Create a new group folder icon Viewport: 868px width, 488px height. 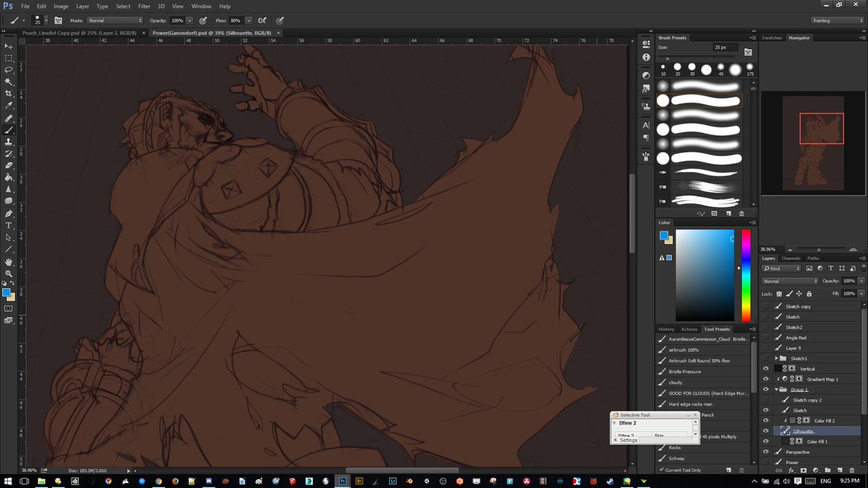click(828, 470)
